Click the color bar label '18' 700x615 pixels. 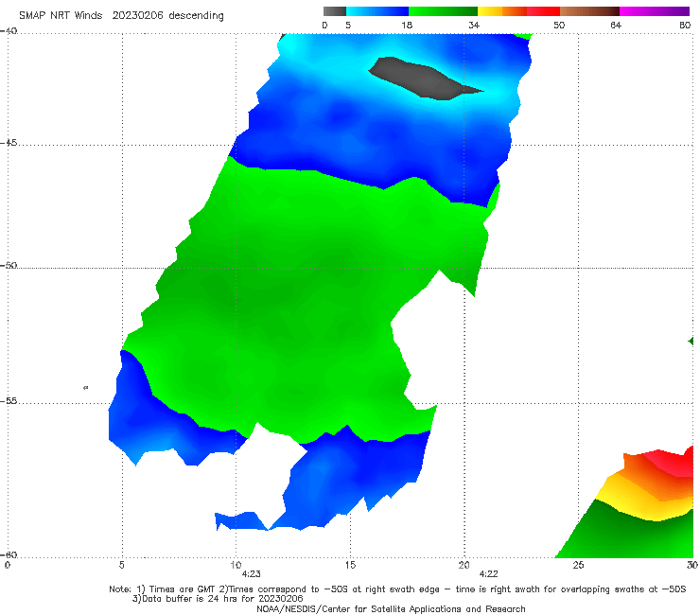coord(407,26)
